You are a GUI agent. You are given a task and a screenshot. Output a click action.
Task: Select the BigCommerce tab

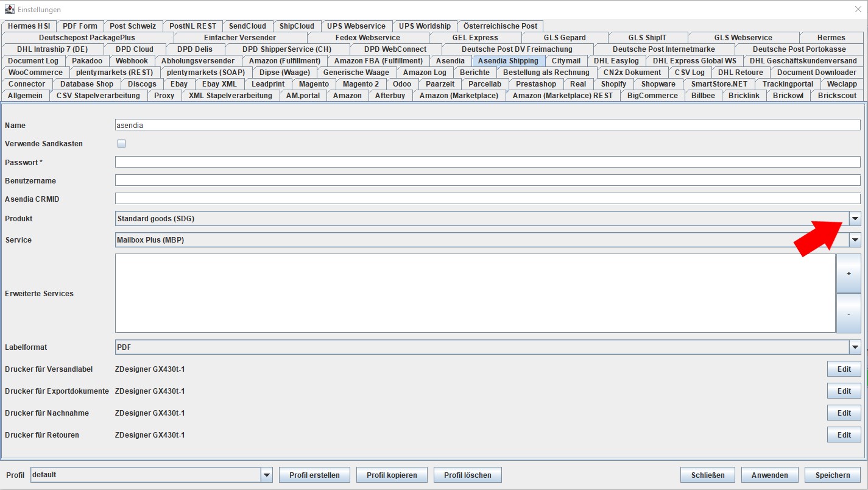pyautogui.click(x=652, y=96)
